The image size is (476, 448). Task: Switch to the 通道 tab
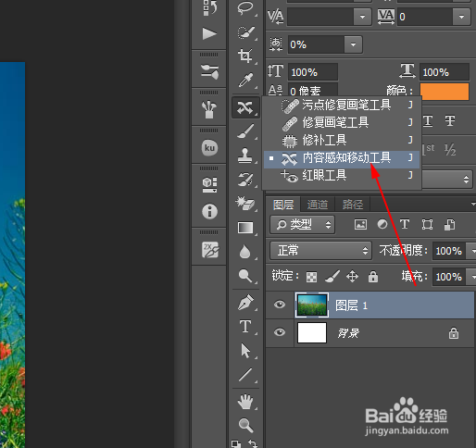[318, 205]
